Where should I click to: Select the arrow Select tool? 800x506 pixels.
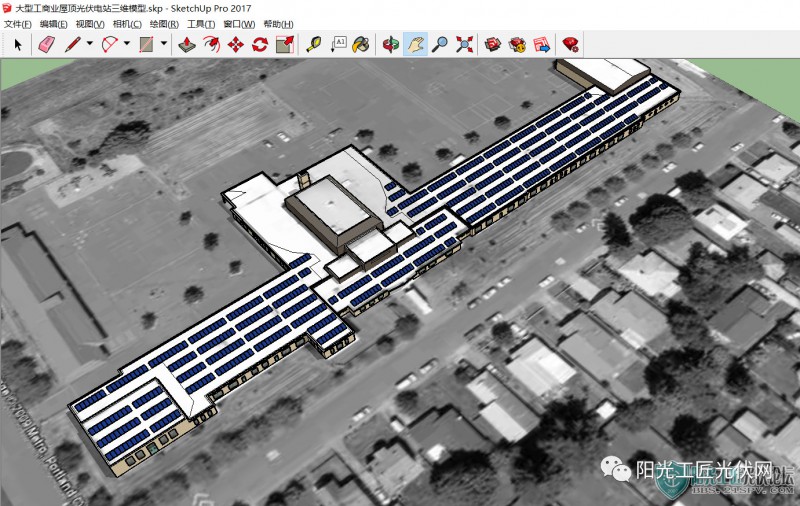click(17, 44)
